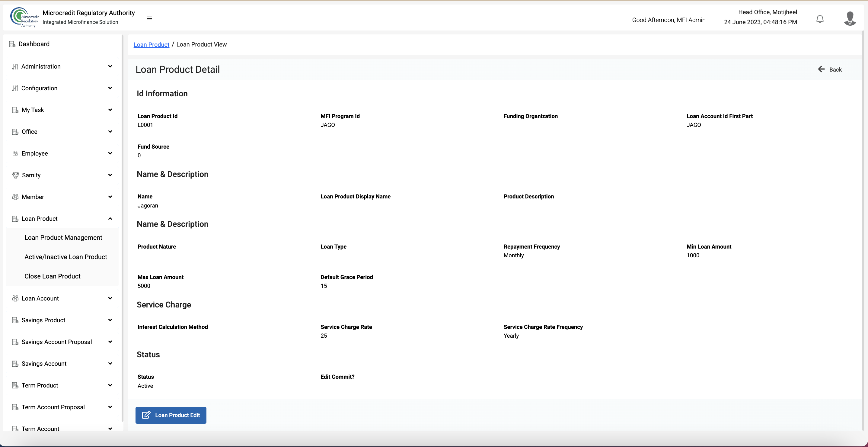Image resolution: width=868 pixels, height=447 pixels.
Task: Click the Office icon in the sidebar
Action: coord(15,132)
